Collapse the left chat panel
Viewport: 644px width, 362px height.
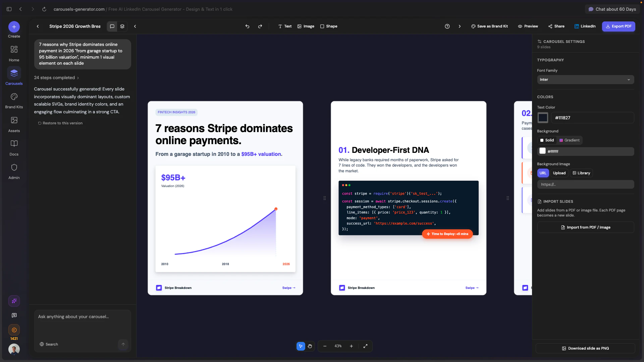pyautogui.click(x=135, y=26)
